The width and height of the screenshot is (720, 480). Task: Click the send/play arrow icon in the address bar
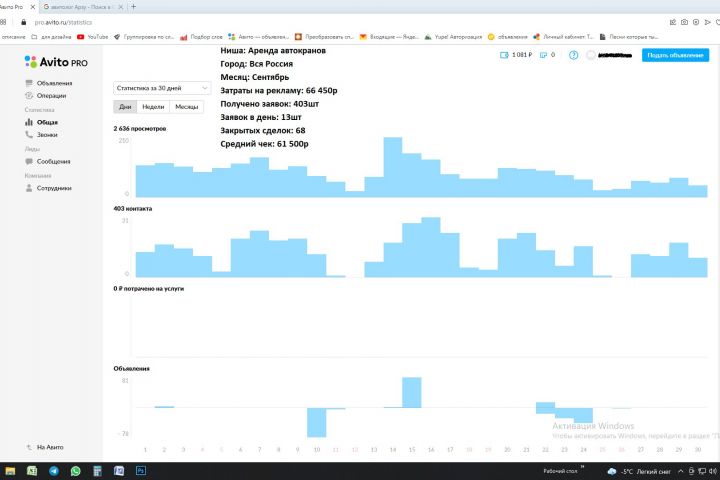tap(708, 22)
